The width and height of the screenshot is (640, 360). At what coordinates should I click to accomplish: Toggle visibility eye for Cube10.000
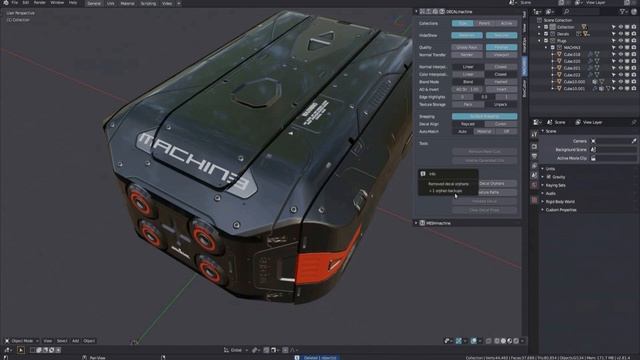point(621,82)
